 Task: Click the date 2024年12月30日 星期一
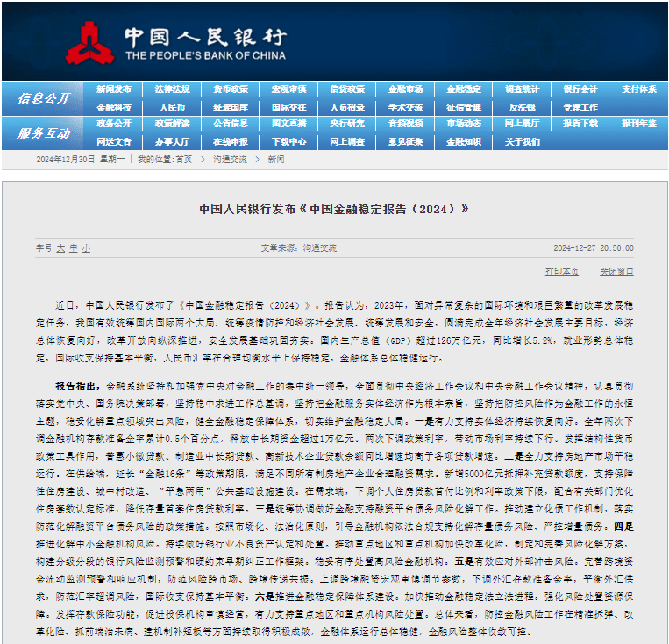click(x=80, y=160)
